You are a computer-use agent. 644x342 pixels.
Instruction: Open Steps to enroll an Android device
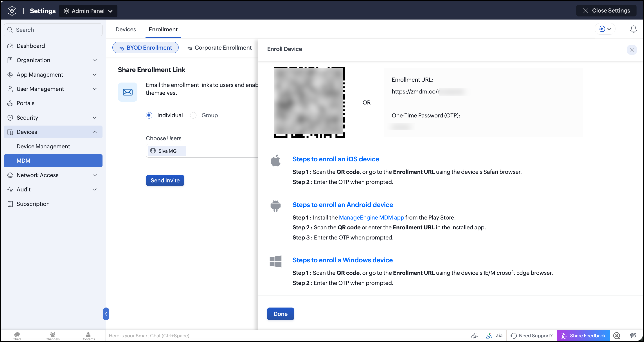[343, 205]
